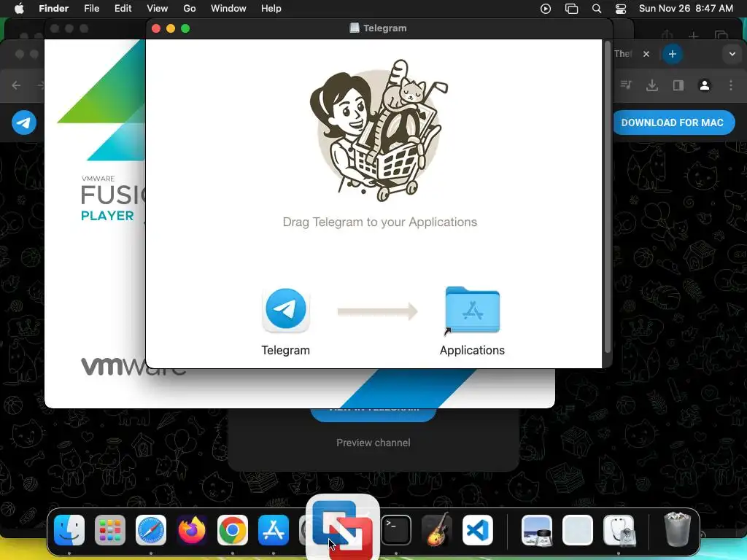This screenshot has height=560, width=747.
Task: Open Visual Studio Code from the dock
Action: (x=478, y=530)
